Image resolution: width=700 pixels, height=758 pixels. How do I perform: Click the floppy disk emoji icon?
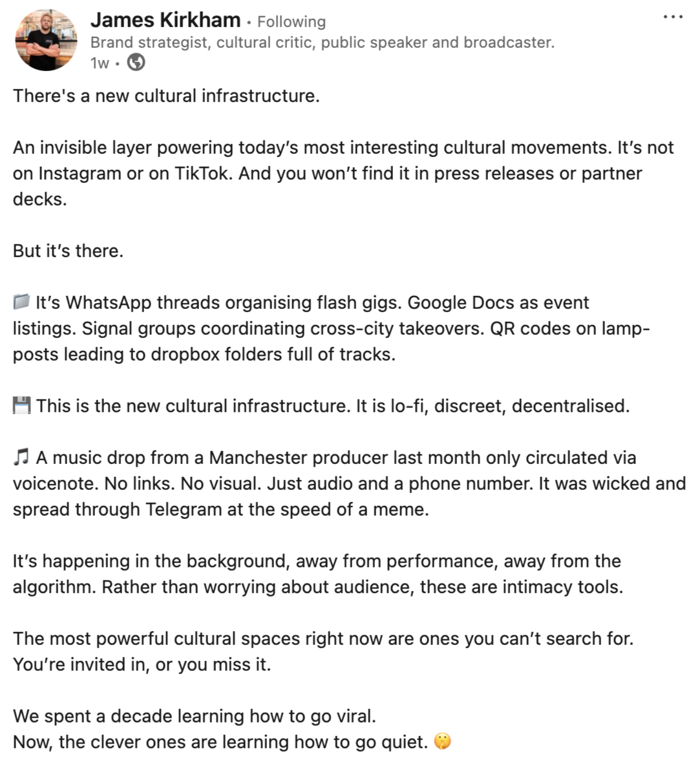coord(22,406)
